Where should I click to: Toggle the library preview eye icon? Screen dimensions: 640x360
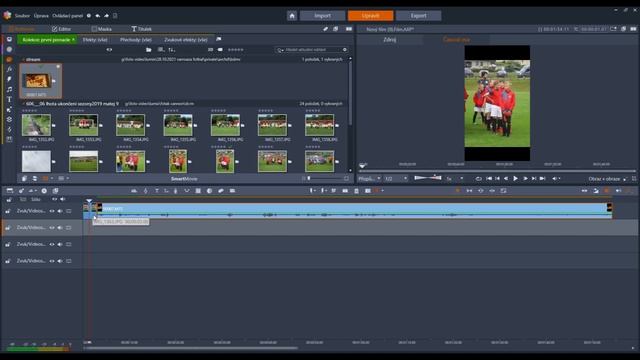click(109, 50)
